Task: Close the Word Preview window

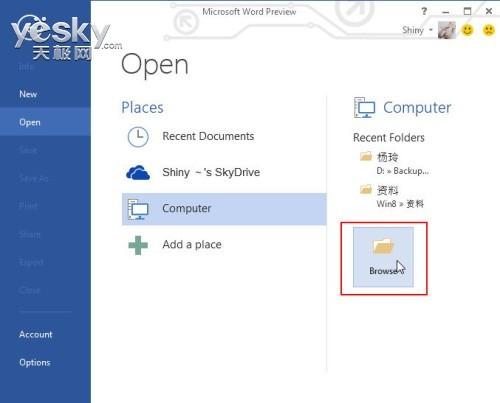Action: click(489, 11)
